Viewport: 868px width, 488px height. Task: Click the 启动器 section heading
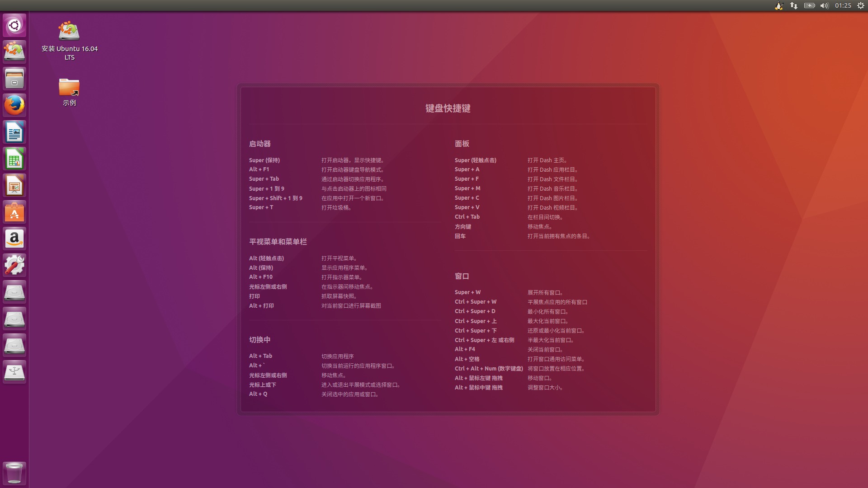click(x=260, y=144)
